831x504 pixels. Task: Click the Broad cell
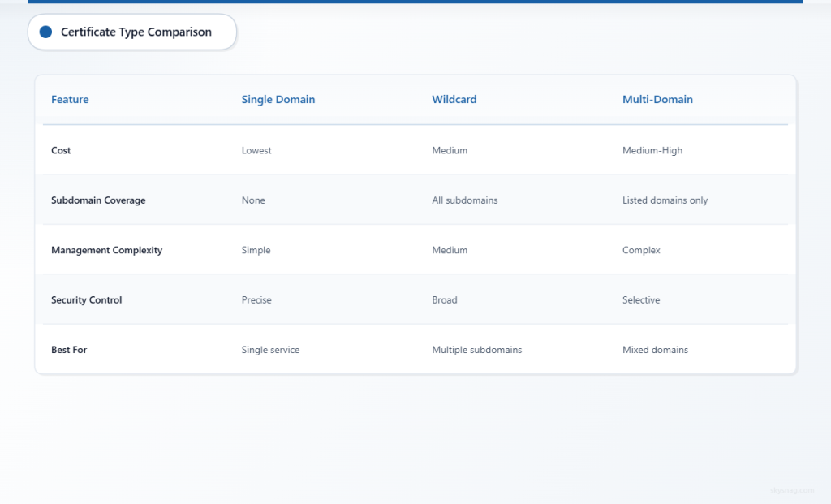[445, 300]
